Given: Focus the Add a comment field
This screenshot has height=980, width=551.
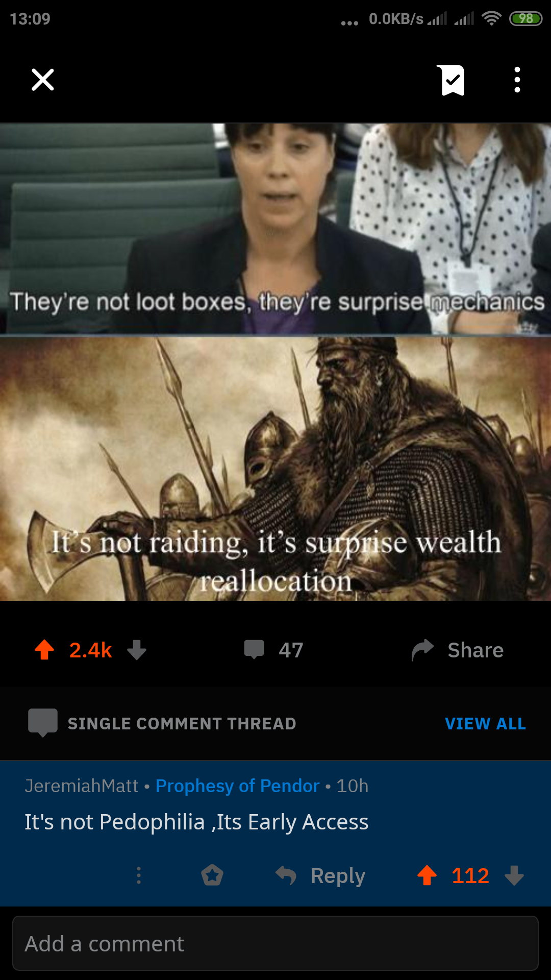Looking at the screenshot, I should (275, 943).
